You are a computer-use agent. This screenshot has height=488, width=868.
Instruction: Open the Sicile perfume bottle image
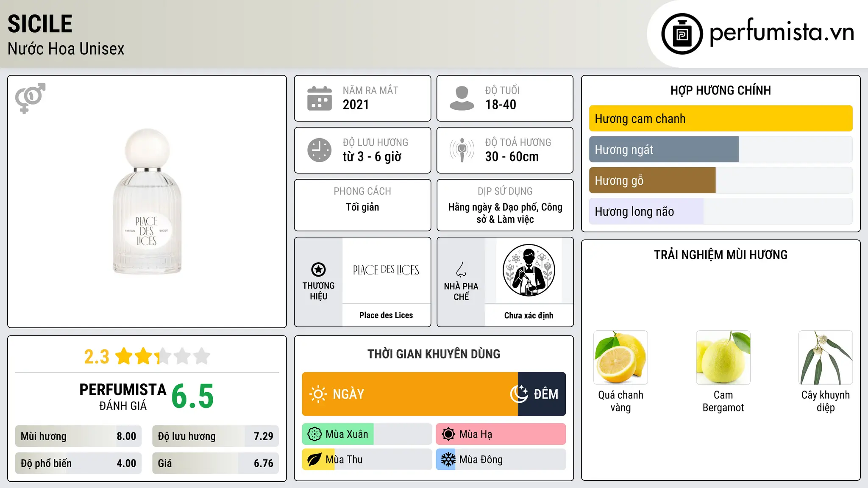pos(147,202)
